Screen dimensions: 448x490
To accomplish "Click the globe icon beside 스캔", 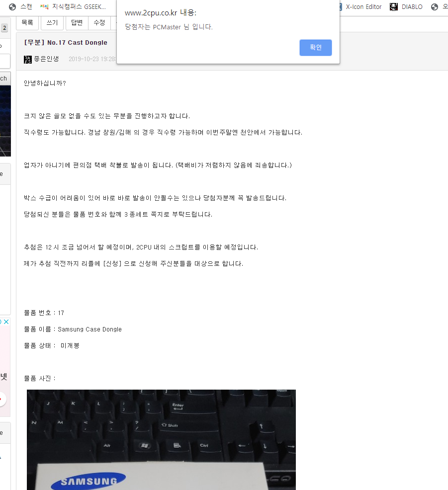I will coord(12,6).
